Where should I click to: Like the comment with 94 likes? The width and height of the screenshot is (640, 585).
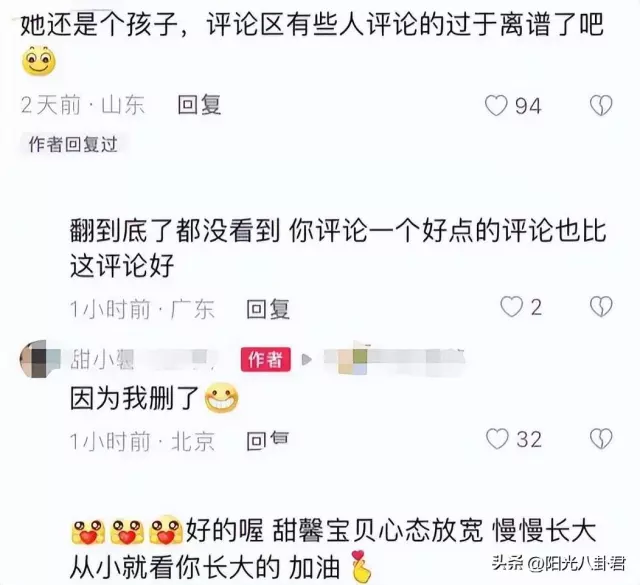click(x=496, y=106)
